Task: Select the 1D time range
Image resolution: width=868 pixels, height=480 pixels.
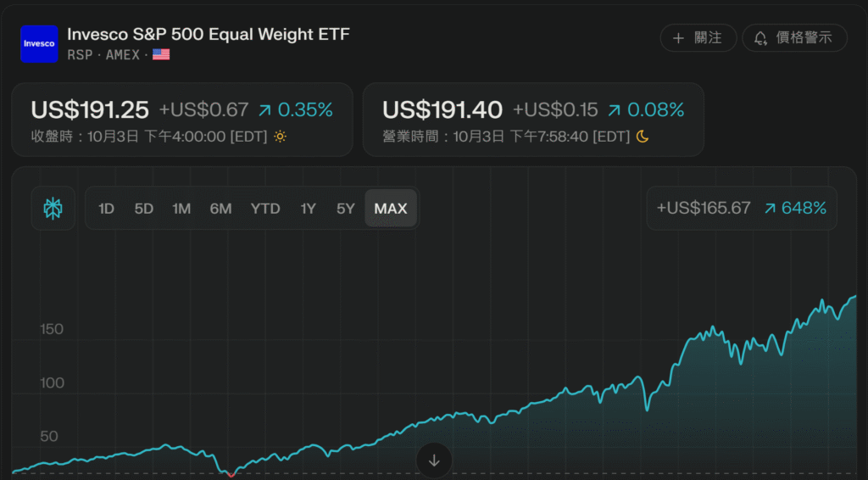Action: click(x=106, y=209)
